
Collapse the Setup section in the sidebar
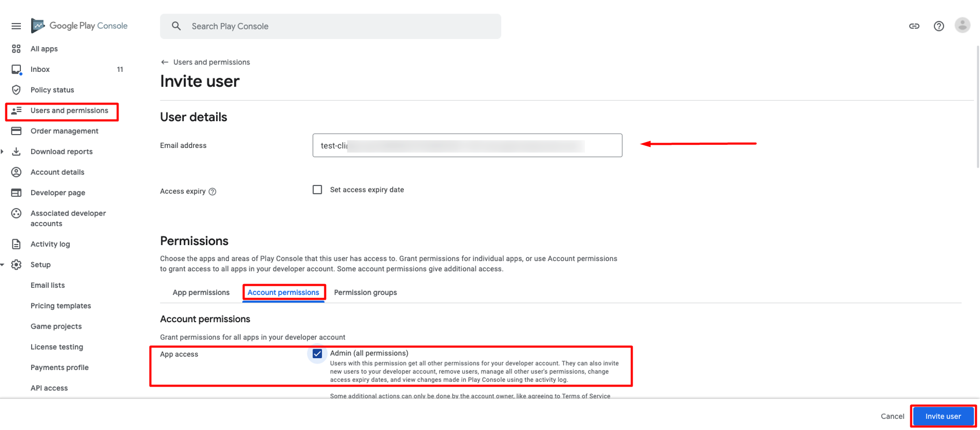click(x=2, y=264)
